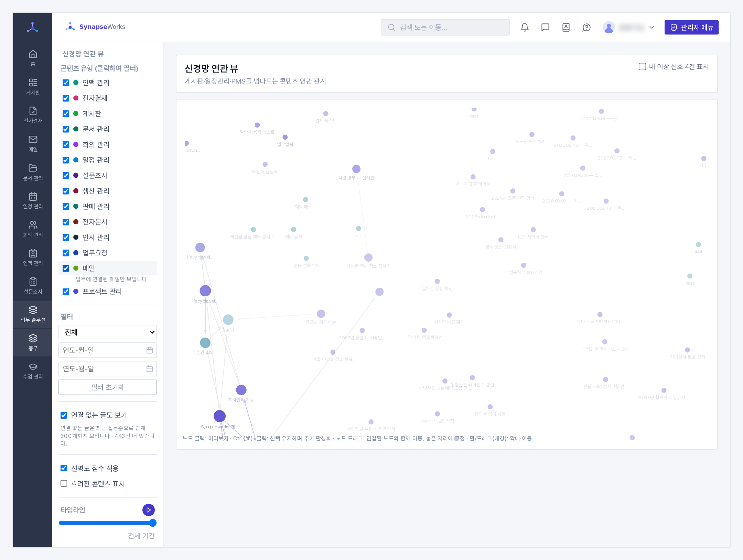Image resolution: width=743 pixels, height=560 pixels.
Task: Click the timeline slider handle
Action: 153,523
